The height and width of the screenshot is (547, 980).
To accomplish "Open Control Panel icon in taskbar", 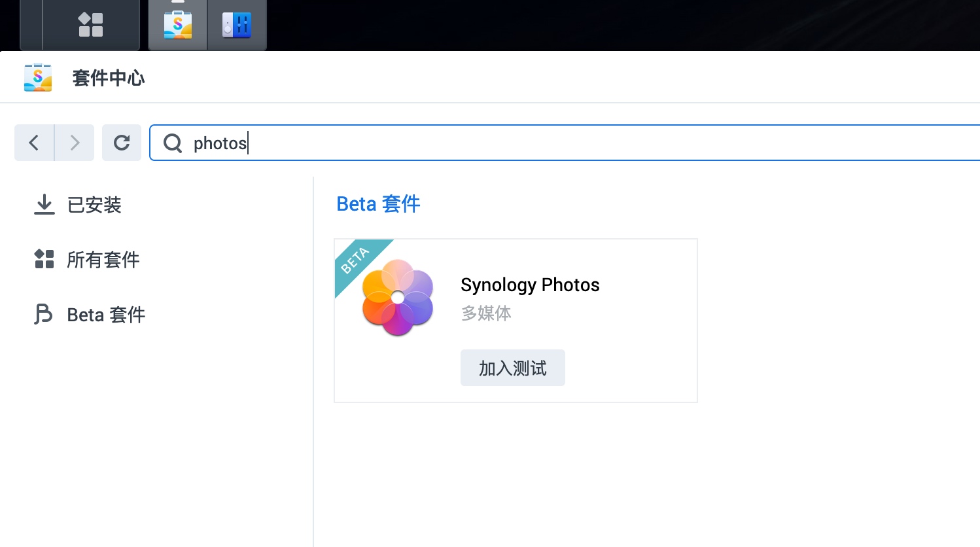I will click(237, 25).
